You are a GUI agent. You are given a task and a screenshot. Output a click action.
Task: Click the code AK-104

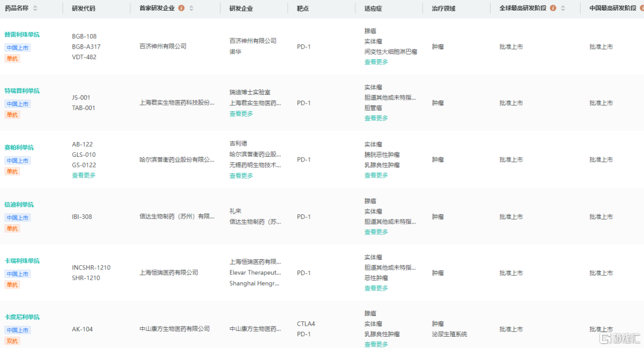click(82, 329)
